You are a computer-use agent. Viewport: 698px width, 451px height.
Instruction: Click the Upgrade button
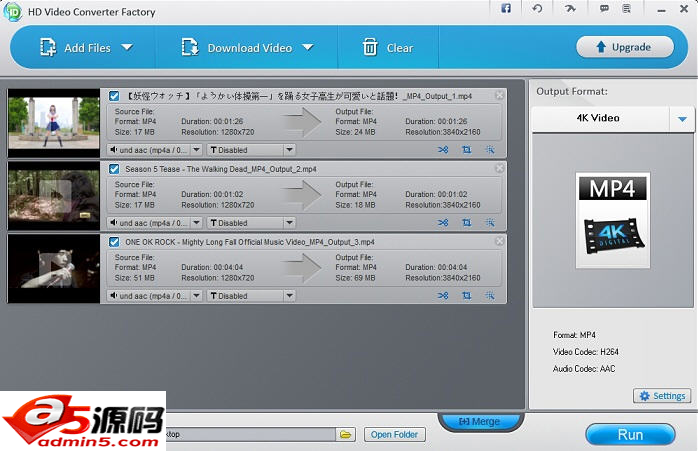(x=625, y=47)
